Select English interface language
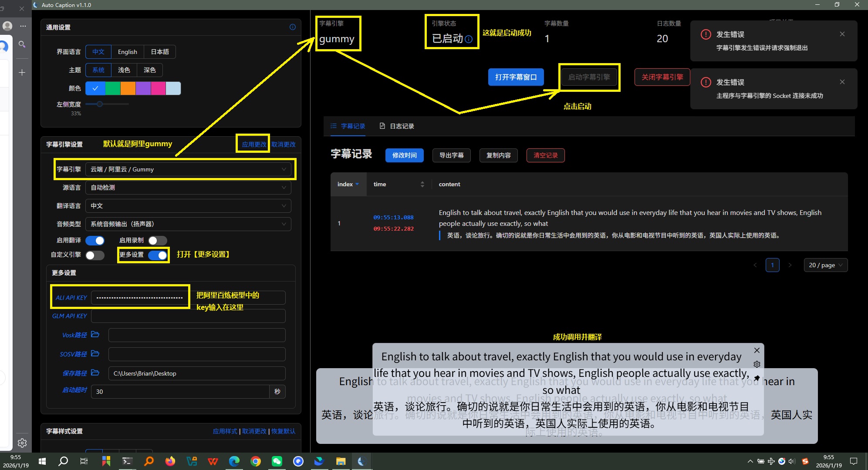This screenshot has width=868, height=470. (x=127, y=52)
